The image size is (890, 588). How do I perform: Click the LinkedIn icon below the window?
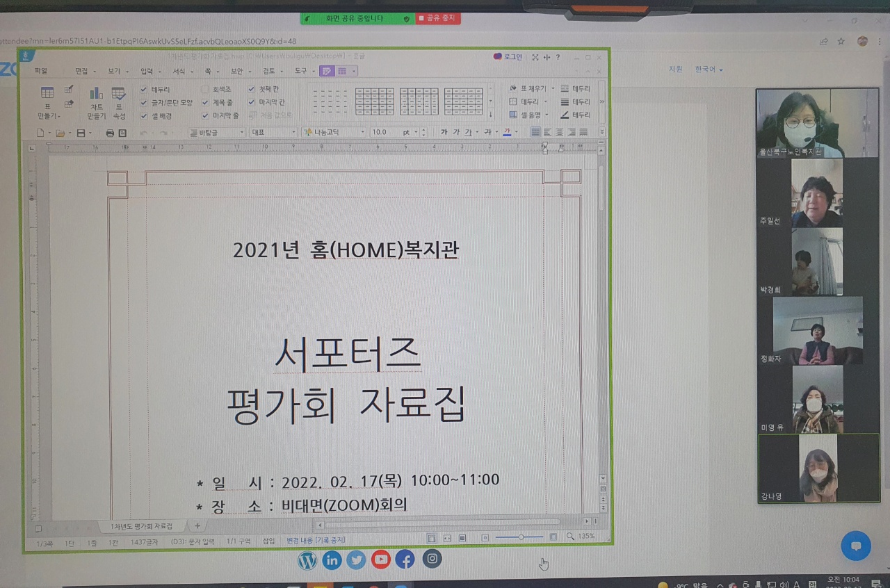(332, 560)
